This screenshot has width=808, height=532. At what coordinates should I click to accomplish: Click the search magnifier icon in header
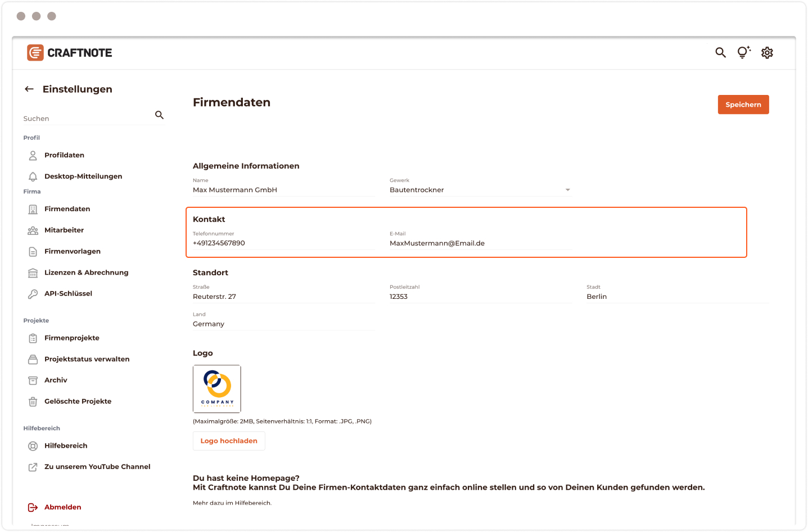[x=720, y=53]
